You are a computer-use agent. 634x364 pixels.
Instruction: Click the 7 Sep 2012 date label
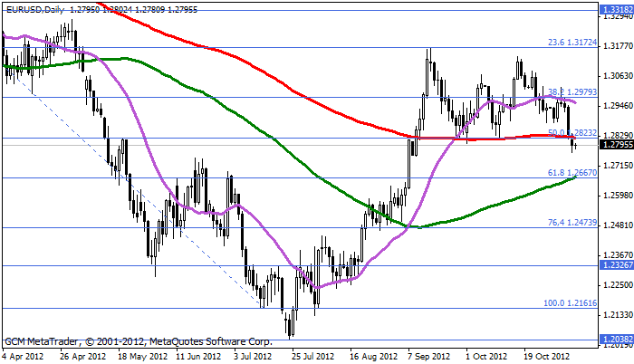pyautogui.click(x=429, y=357)
